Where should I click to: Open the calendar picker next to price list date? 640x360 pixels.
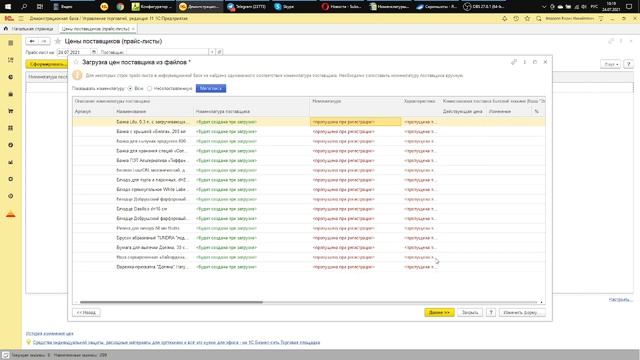point(94,52)
